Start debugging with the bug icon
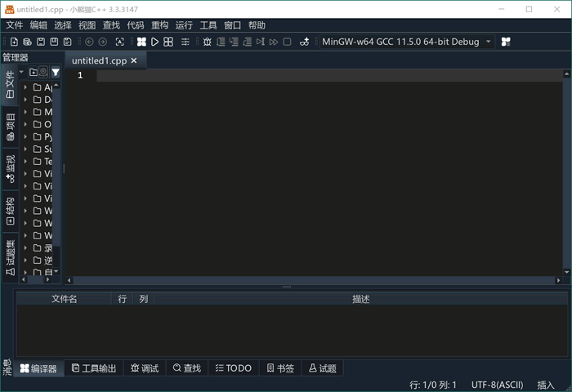The width and height of the screenshot is (572, 392). (207, 42)
